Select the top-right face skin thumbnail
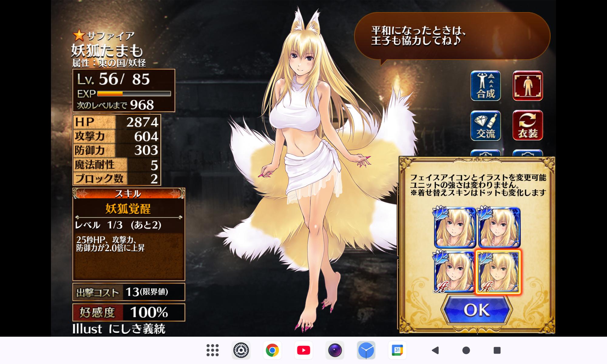607x364 pixels. coord(499,227)
